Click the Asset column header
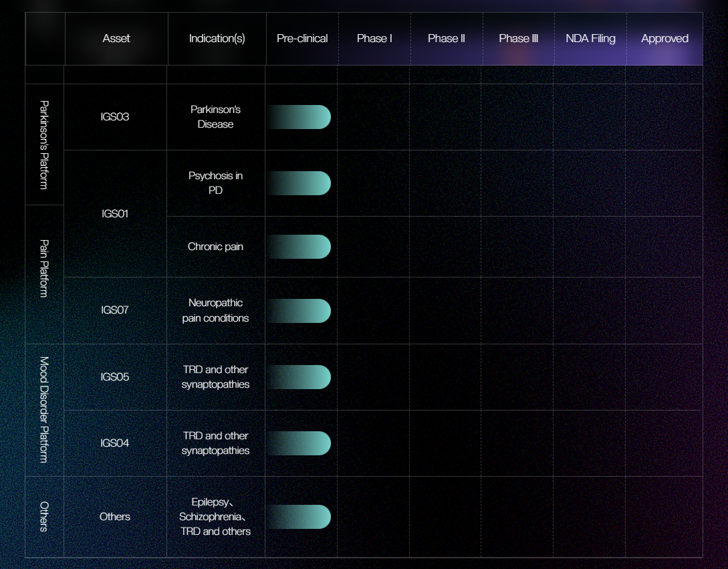 click(116, 39)
